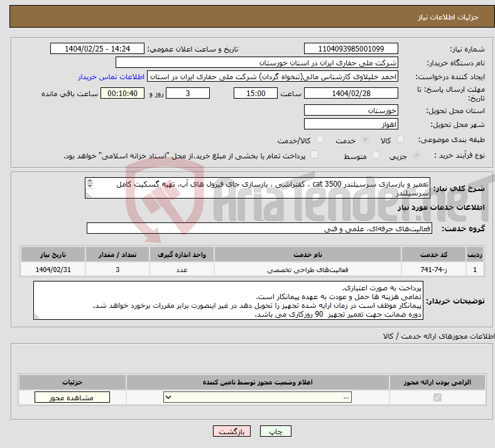Click the واحد اندازه گیری column header
This screenshot has width=495, height=448.
pos(182,254)
